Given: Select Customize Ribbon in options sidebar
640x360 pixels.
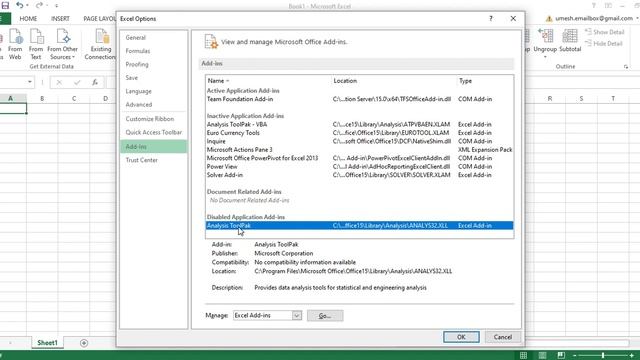Looking at the screenshot, I should tap(153, 119).
